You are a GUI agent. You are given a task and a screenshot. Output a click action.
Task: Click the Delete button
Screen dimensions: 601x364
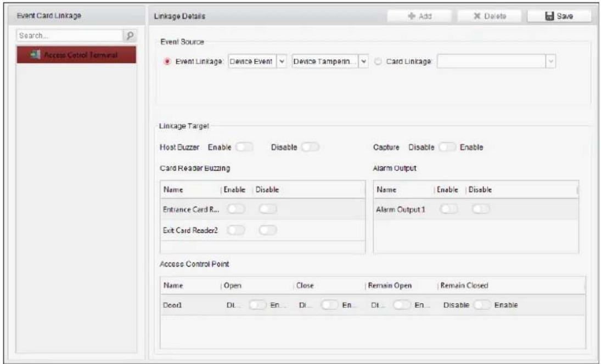click(490, 16)
